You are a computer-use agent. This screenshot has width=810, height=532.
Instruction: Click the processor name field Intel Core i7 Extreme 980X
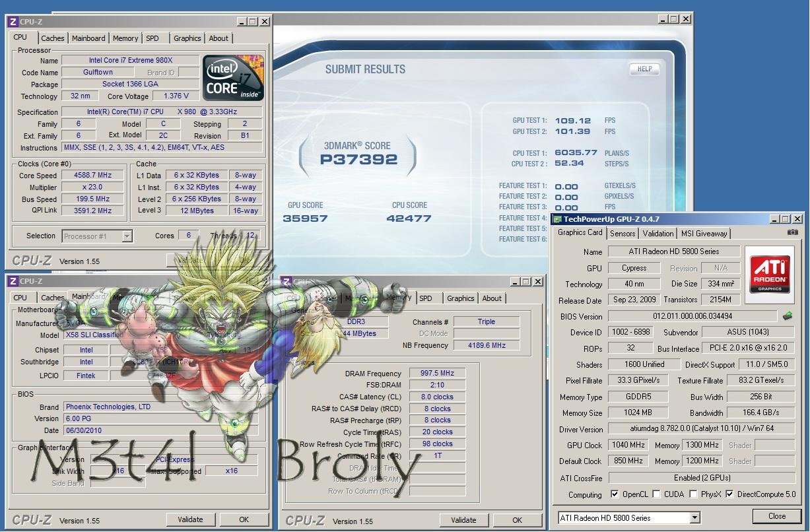(130, 61)
